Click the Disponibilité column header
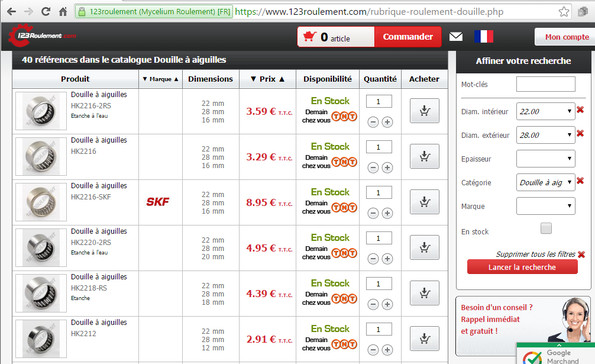Viewport: 595px width, 364px height. coord(327,79)
